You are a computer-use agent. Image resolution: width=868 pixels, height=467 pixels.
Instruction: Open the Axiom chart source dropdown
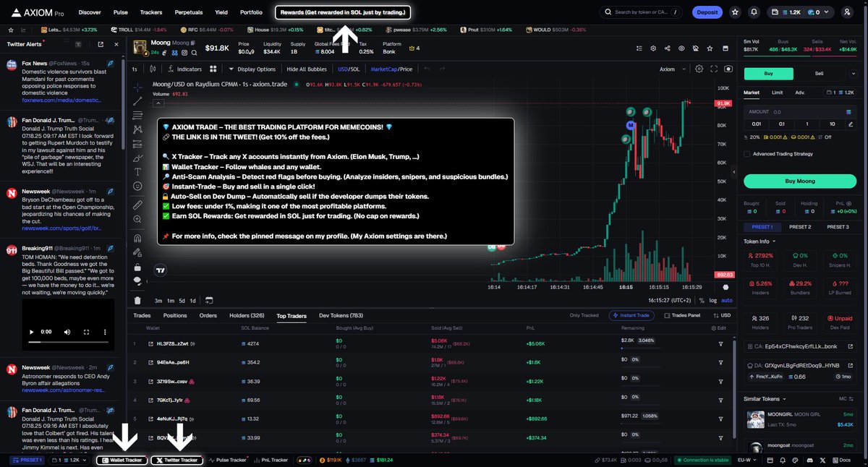pyautogui.click(x=671, y=69)
